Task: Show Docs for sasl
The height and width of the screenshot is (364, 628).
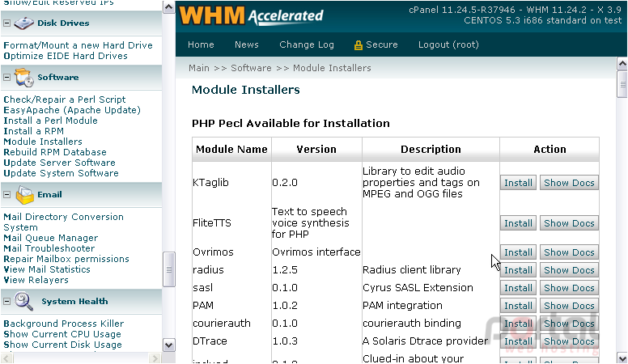Action: coord(569,288)
